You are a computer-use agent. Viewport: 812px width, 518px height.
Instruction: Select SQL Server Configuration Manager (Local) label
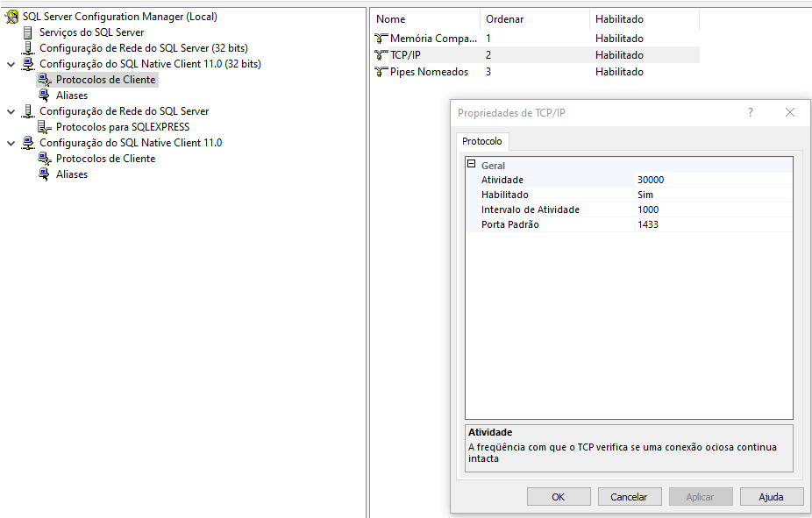[x=120, y=17]
